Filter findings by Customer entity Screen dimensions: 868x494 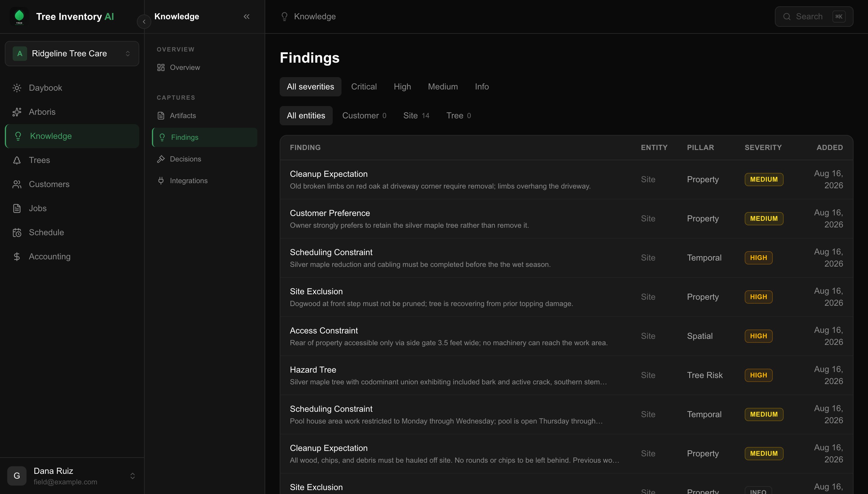pos(364,116)
